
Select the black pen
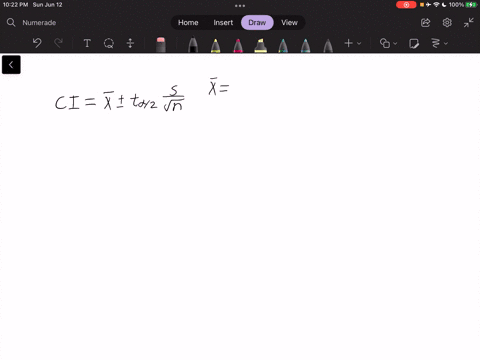193,45
